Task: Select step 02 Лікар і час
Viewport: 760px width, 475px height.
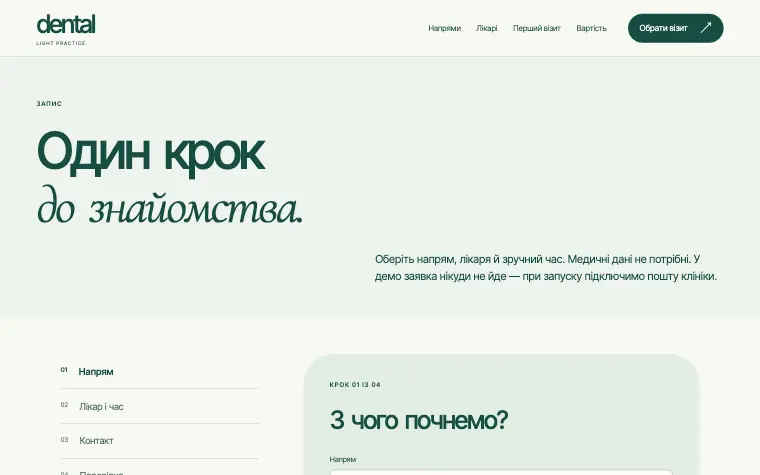Action: 159,407
